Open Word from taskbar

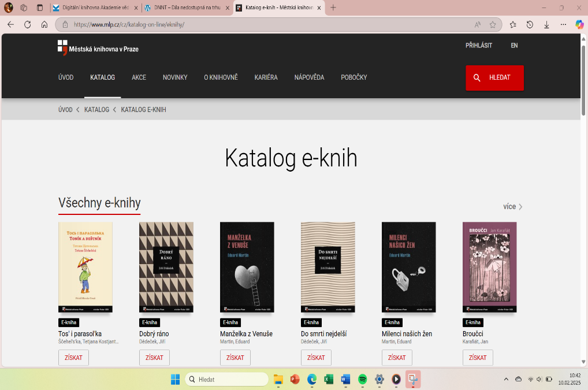(345, 380)
